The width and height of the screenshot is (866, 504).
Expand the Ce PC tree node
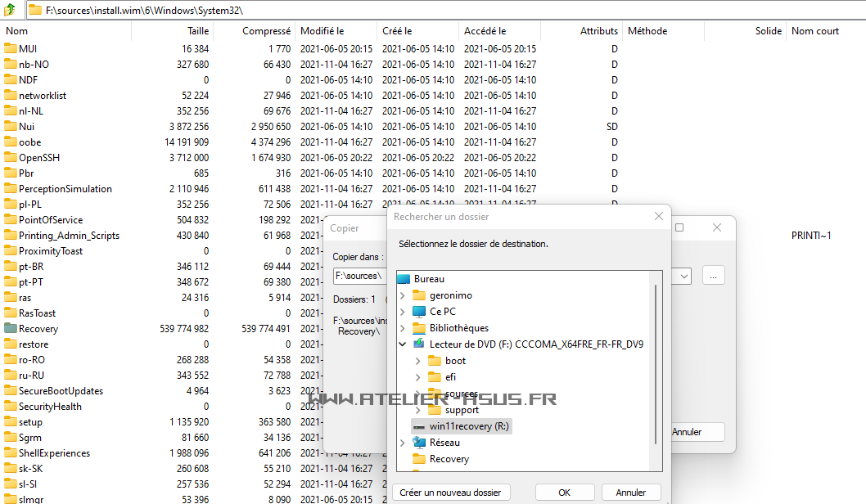[x=404, y=312]
